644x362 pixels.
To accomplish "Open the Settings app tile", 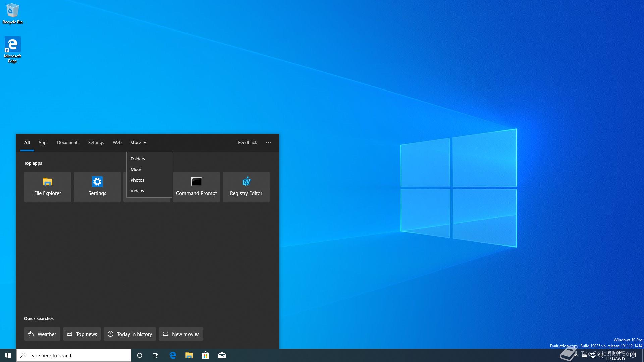I will [x=97, y=187].
